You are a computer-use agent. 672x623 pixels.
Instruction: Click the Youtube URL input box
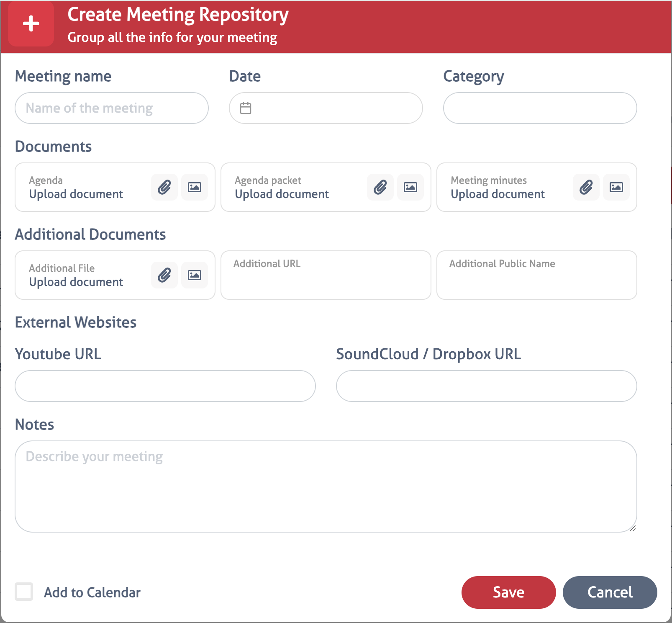coord(165,386)
